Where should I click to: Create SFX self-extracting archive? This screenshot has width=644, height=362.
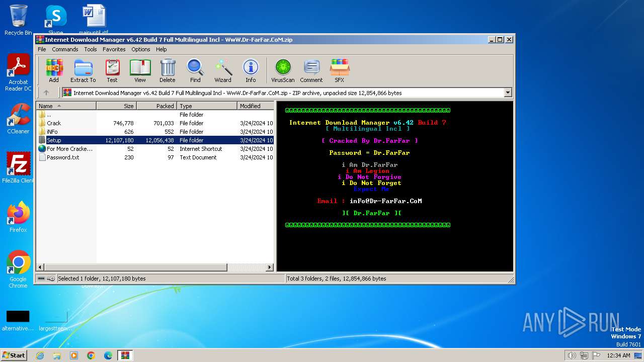pos(340,70)
